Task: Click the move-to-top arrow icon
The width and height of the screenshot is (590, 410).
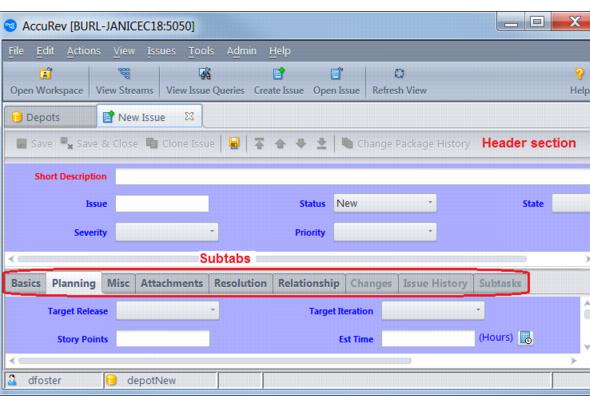Action: [x=259, y=144]
